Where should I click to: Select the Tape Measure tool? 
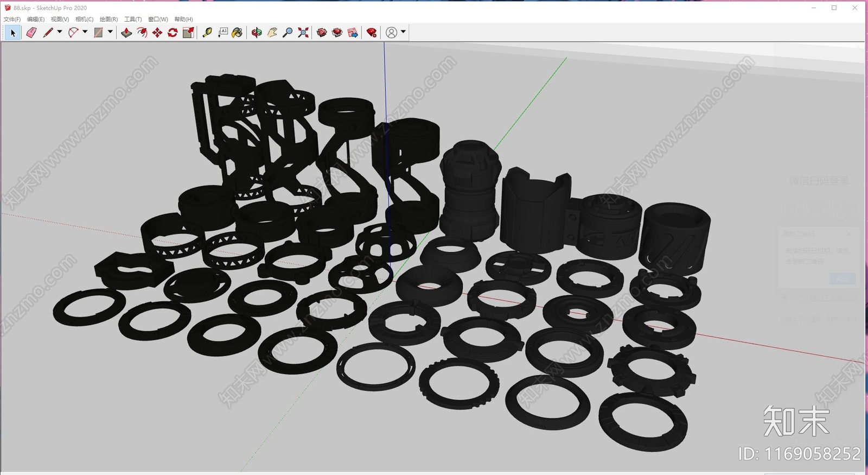[207, 33]
